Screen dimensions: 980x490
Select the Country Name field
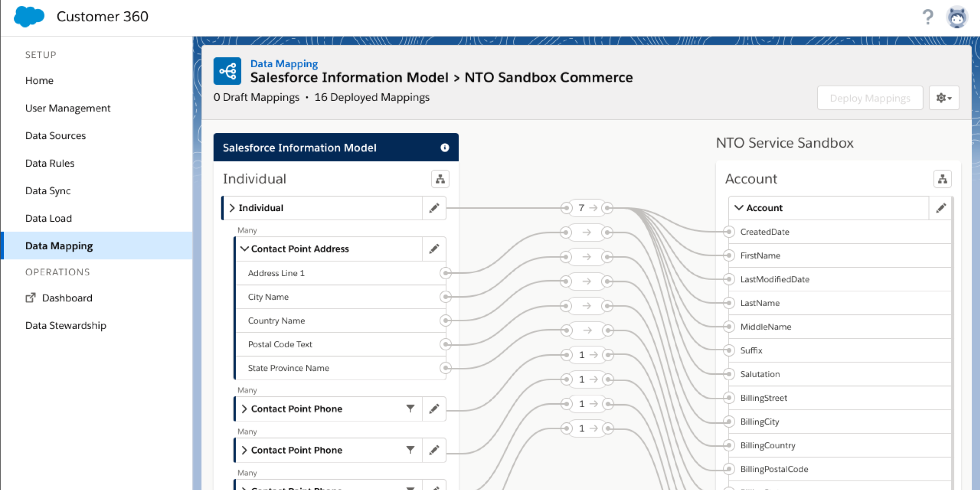click(340, 321)
